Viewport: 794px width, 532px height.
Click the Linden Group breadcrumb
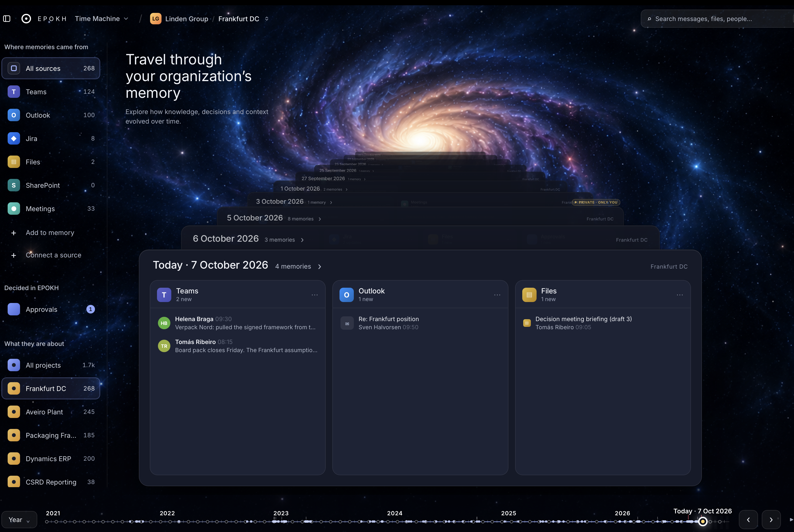point(187,19)
